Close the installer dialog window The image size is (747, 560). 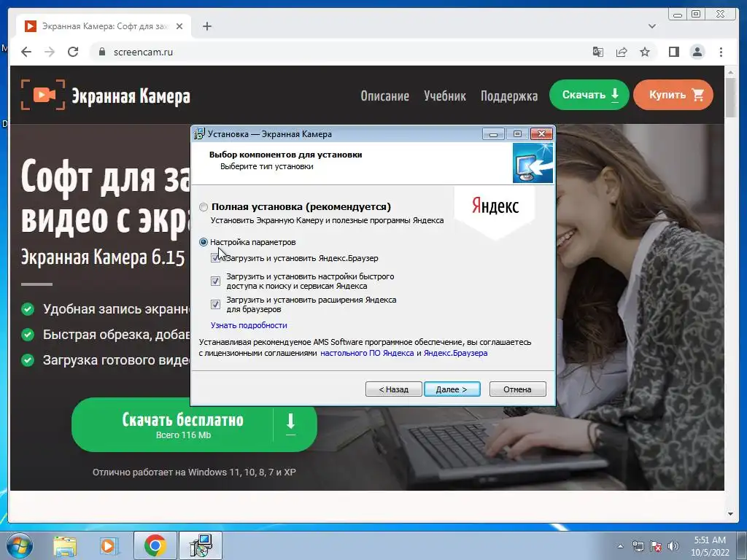point(542,134)
